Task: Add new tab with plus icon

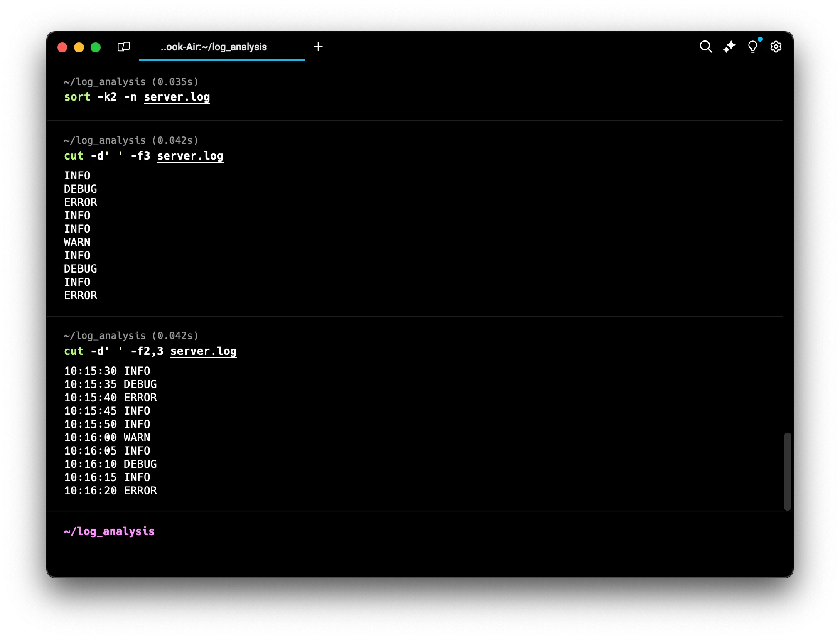Action: pos(318,47)
